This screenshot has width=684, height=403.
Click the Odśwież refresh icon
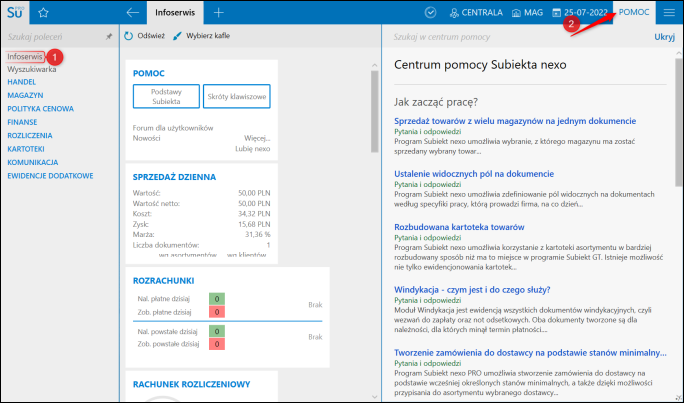(128, 36)
